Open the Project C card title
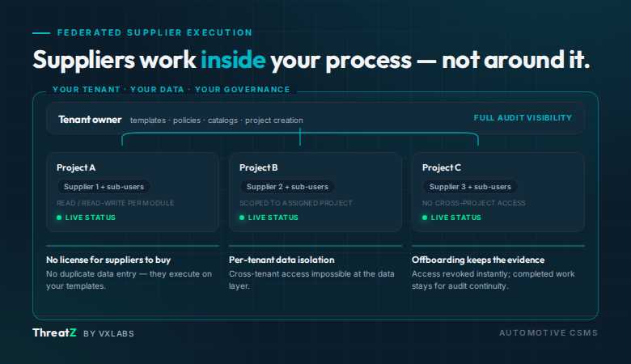Image resolution: width=631 pixels, height=364 pixels. pos(442,167)
